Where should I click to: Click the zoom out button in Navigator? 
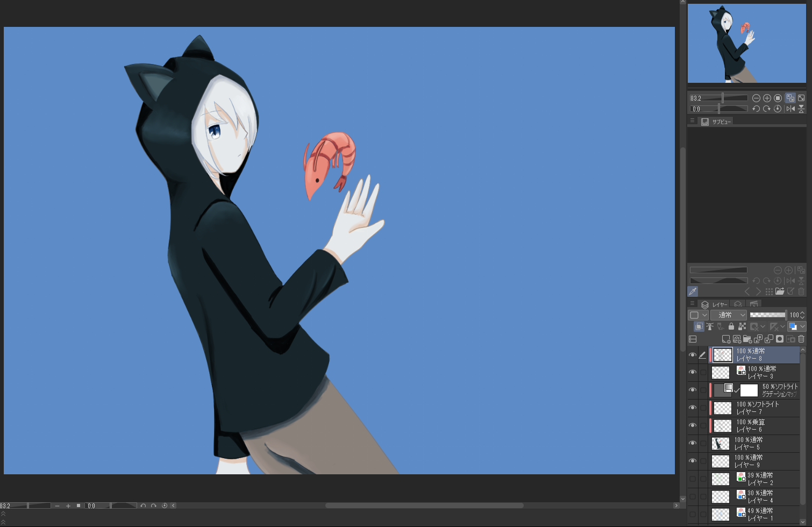(x=756, y=98)
